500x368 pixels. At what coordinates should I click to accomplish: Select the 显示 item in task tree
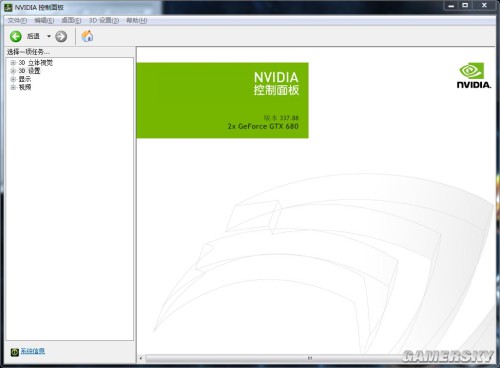25,79
